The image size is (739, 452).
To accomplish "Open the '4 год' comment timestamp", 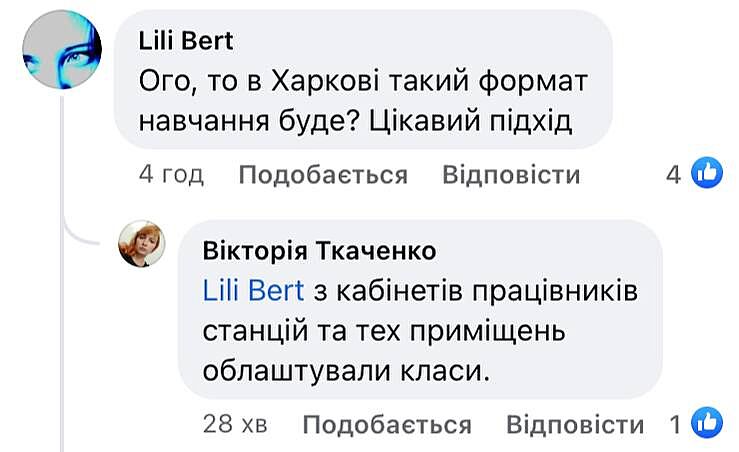I will click(x=171, y=175).
